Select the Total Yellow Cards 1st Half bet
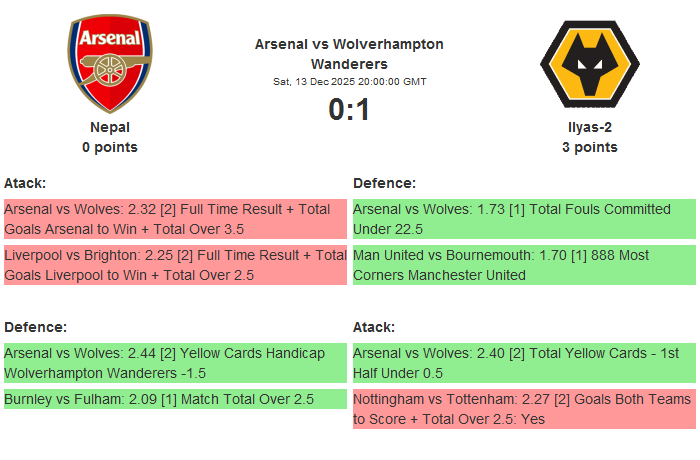The image size is (700, 460). point(523,363)
